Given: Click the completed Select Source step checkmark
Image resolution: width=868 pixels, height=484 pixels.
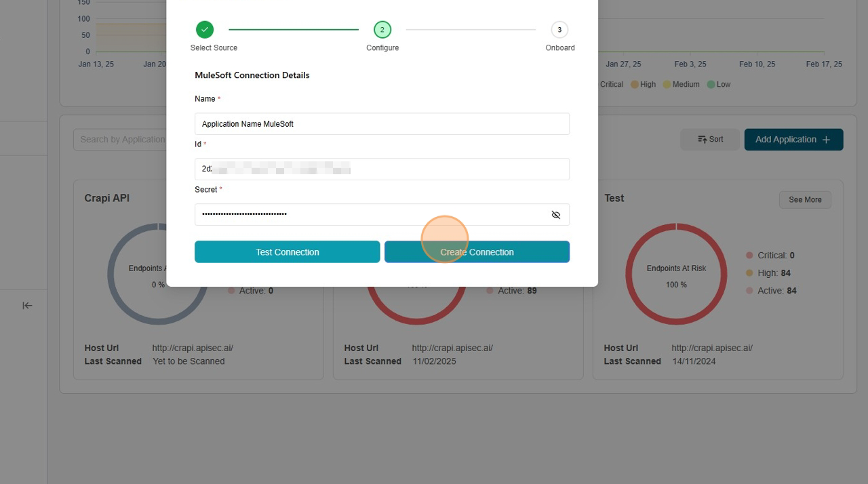Looking at the screenshot, I should coord(205,30).
